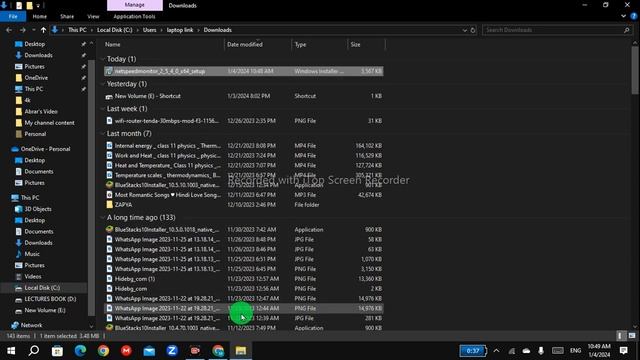Click the Manage contextual tab

pyautogui.click(x=135, y=5)
